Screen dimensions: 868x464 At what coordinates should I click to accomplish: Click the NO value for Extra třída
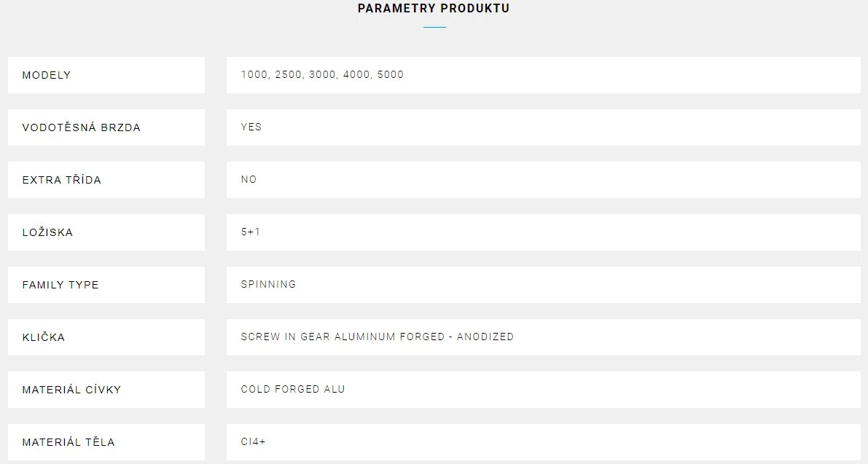pyautogui.click(x=249, y=179)
